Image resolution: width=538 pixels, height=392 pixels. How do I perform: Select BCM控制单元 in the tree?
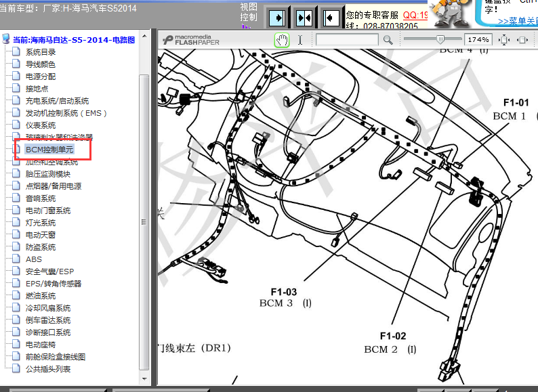[x=49, y=149]
